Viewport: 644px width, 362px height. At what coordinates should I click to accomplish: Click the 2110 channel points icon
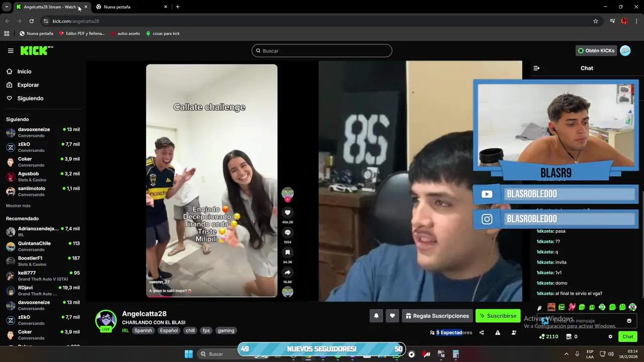tap(548, 336)
